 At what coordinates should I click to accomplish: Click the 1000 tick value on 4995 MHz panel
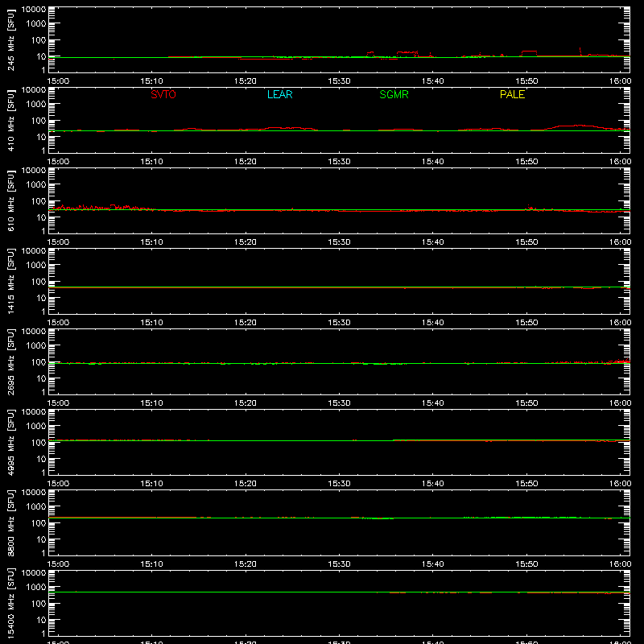pos(36,427)
